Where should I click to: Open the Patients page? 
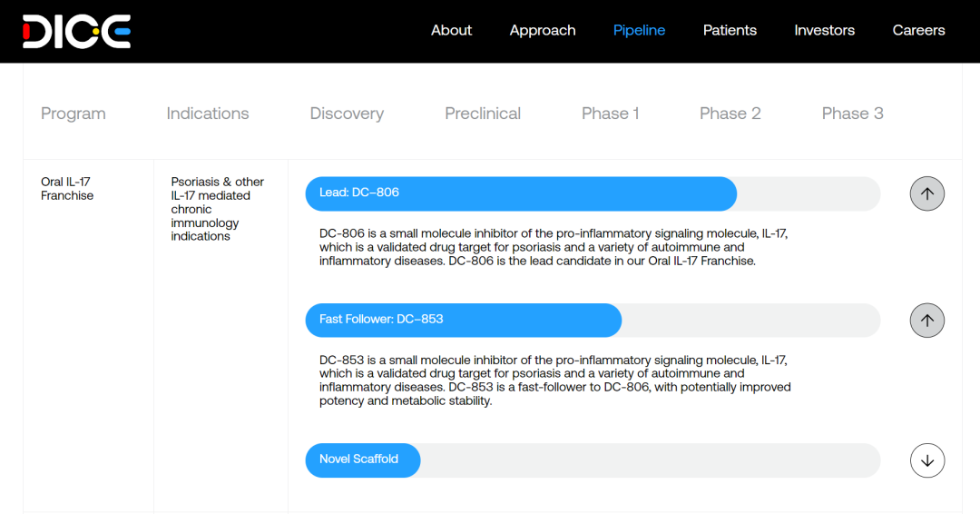coord(730,30)
